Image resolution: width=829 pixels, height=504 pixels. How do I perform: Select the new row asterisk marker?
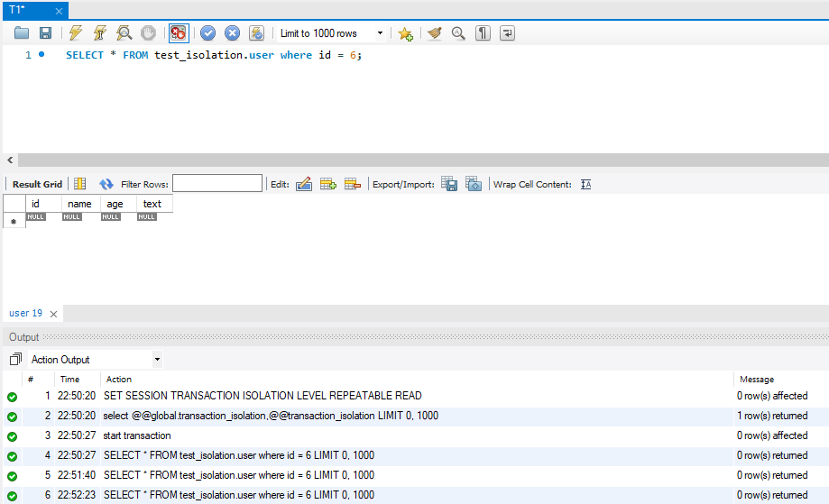pos(14,221)
